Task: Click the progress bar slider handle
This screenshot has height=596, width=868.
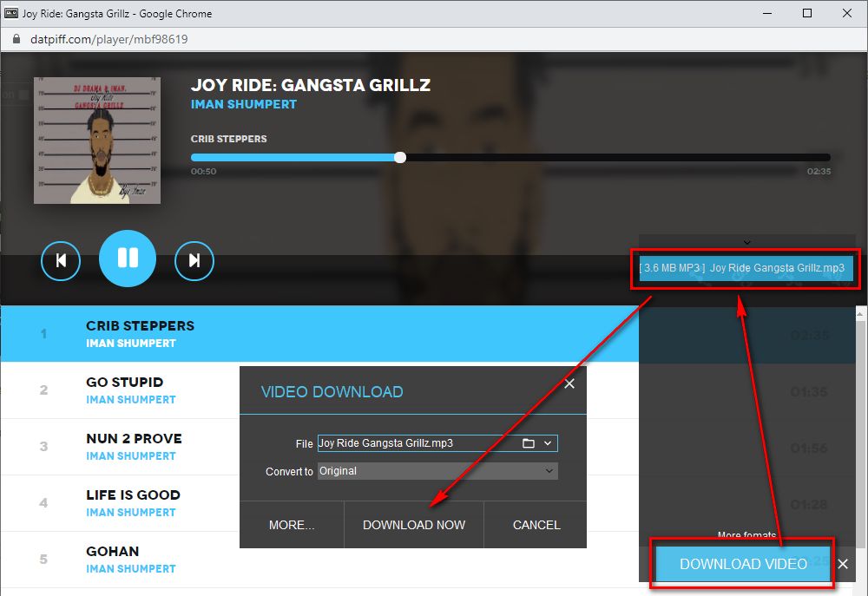Action: click(x=400, y=158)
